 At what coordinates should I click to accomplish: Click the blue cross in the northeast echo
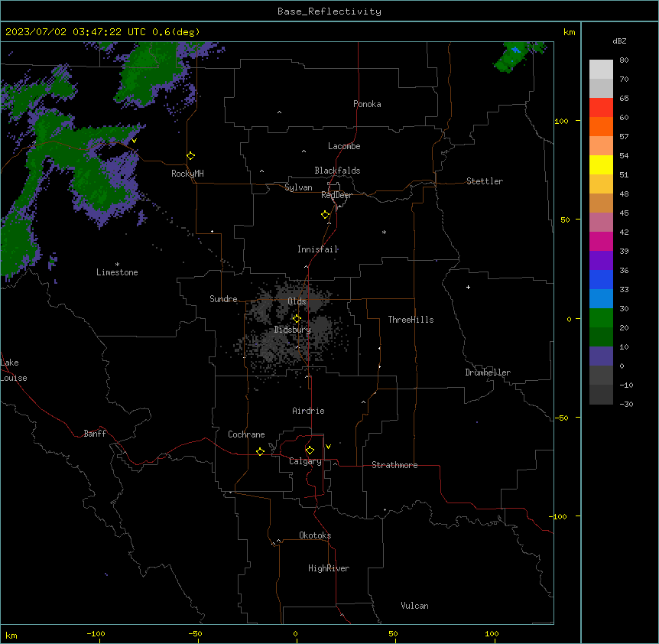pyautogui.click(x=516, y=50)
